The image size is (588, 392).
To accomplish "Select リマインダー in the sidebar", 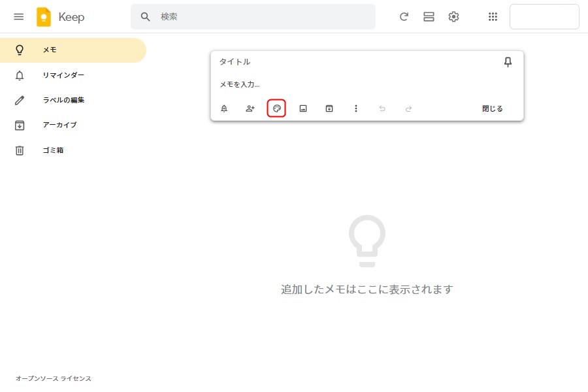I will pos(63,75).
